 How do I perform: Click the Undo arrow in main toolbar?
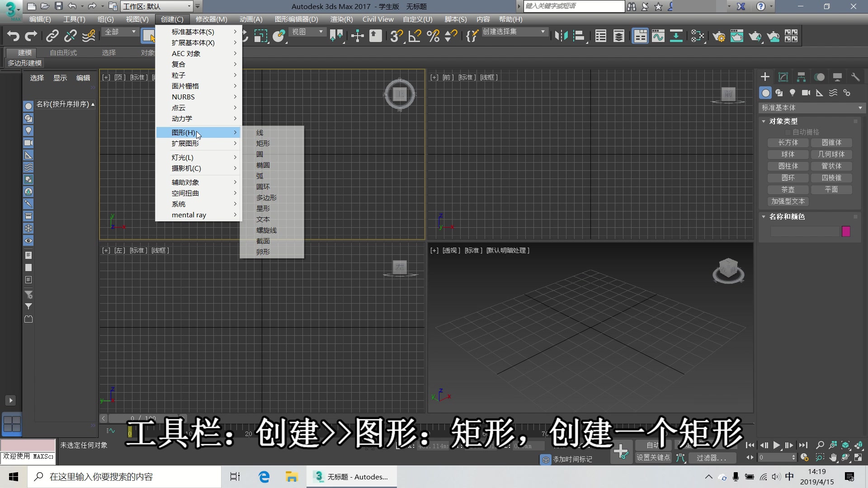pos(13,36)
